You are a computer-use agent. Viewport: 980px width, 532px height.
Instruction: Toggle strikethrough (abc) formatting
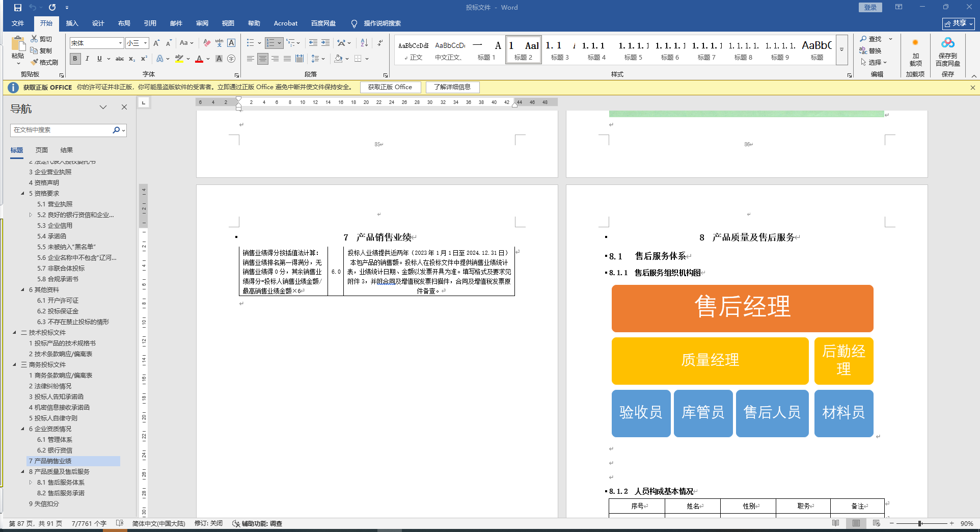[x=120, y=59]
